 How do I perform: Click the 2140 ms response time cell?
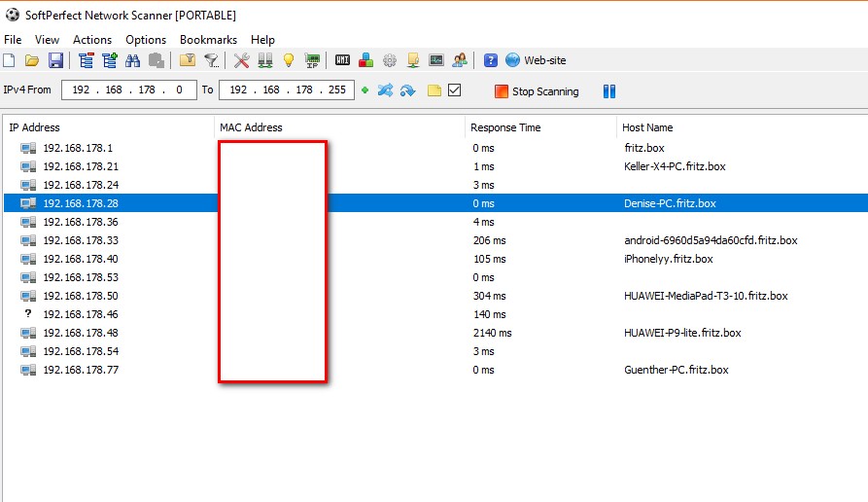click(x=492, y=333)
